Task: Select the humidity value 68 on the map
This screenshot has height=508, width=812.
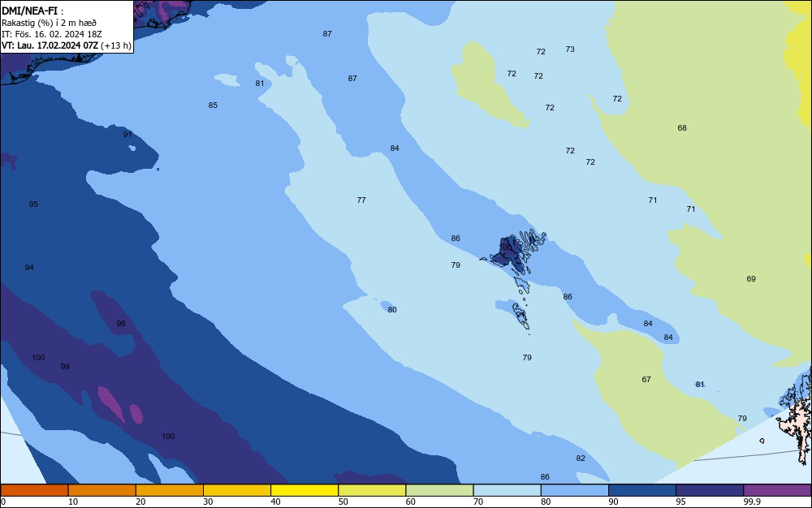Action: coord(682,127)
